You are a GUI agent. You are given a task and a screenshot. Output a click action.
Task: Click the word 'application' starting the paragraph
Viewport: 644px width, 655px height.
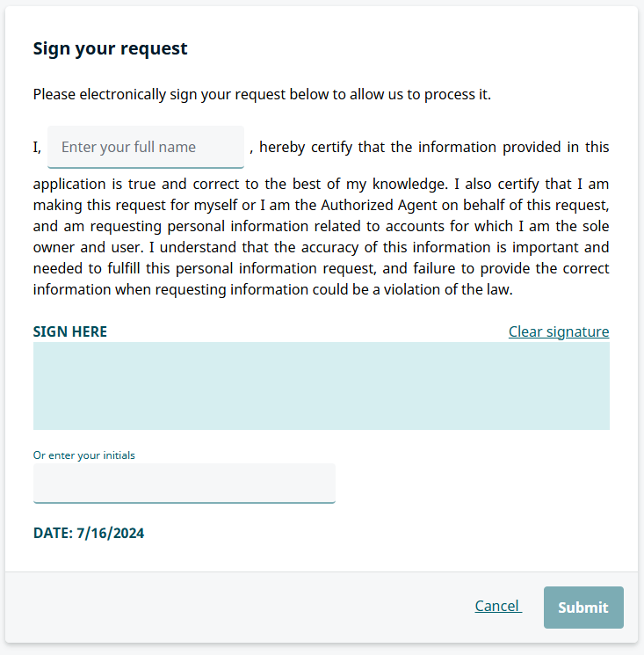coord(70,185)
